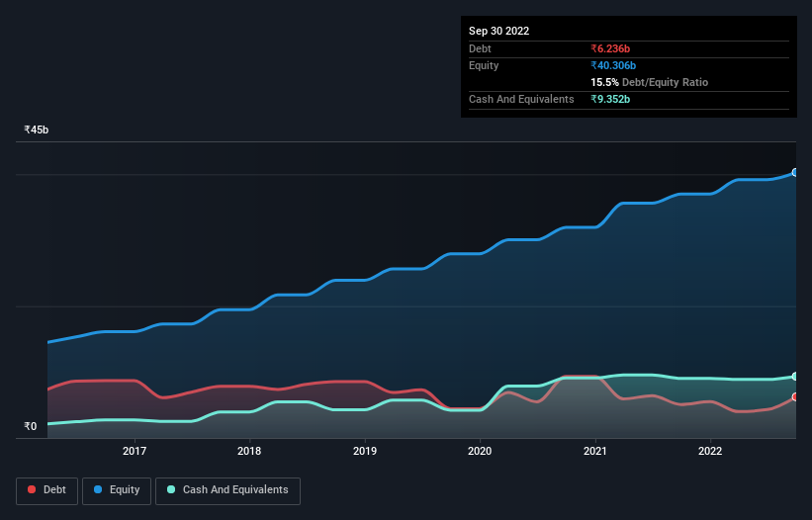
Task: Click the 2021 x-axis label
Action: pos(595,451)
